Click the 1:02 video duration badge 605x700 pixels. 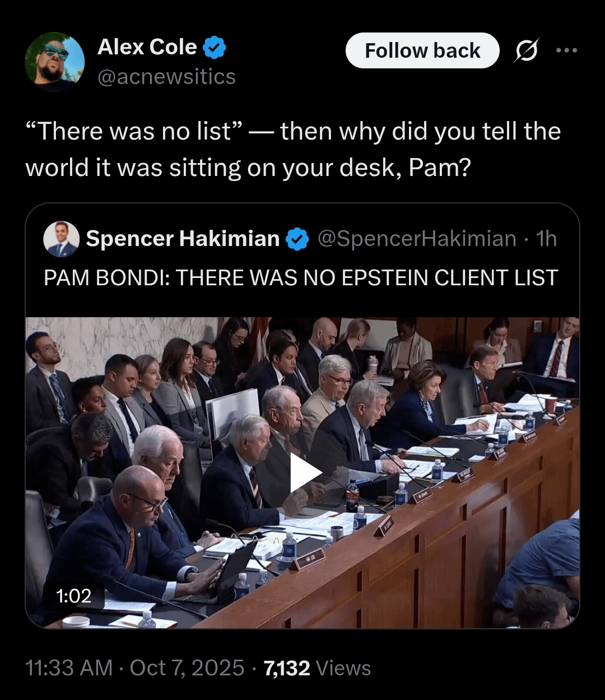(x=73, y=596)
